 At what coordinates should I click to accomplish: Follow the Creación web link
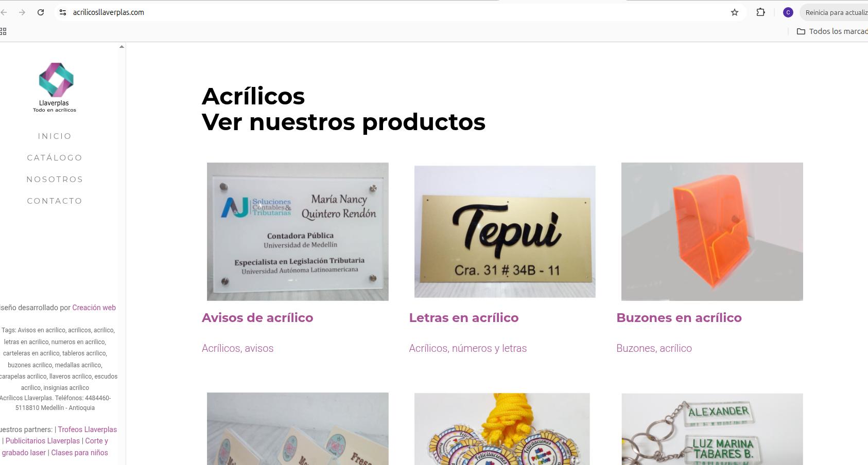94,308
